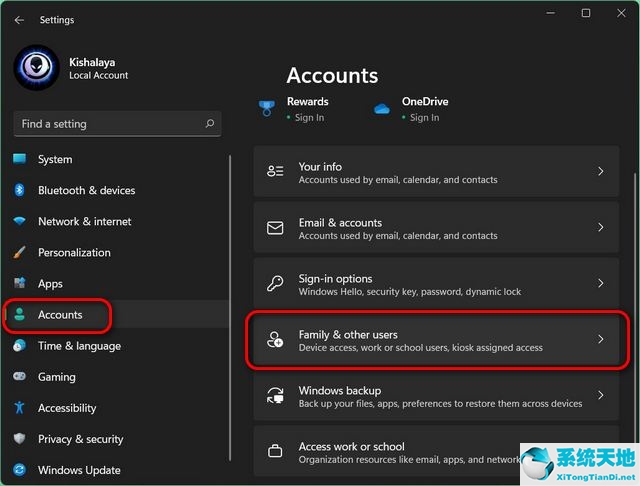Expand Windows backup chevron
Viewport: 640px width, 486px height.
(x=600, y=395)
